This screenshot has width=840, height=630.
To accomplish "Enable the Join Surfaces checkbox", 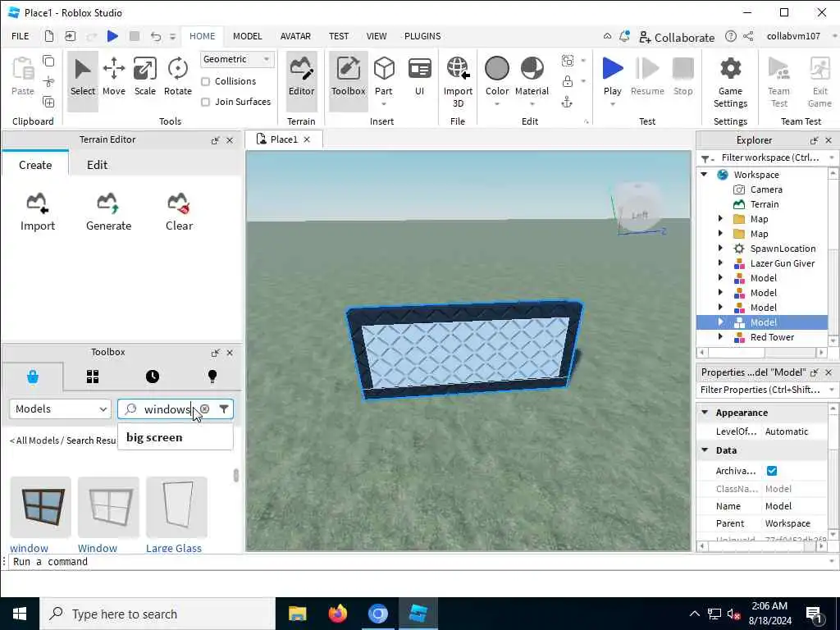I will (205, 102).
